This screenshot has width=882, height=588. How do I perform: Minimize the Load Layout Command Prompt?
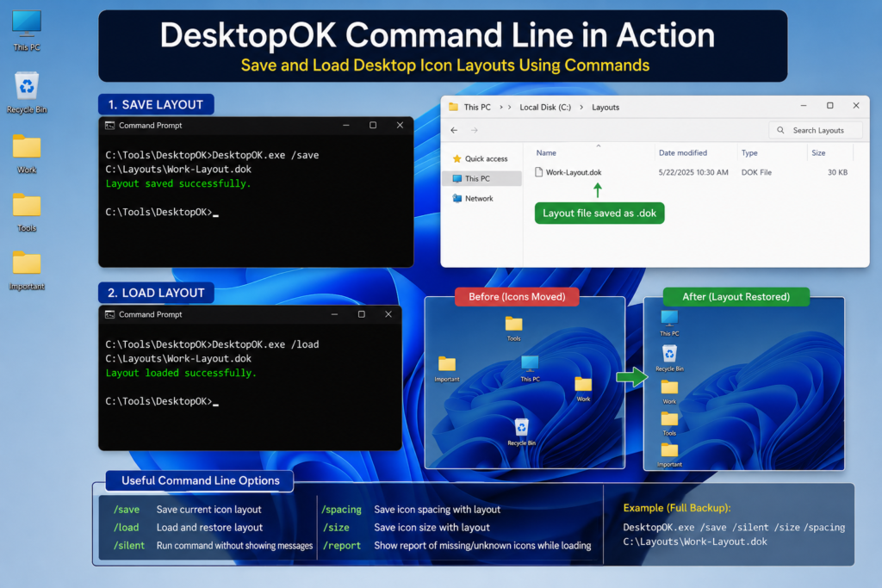[335, 314]
